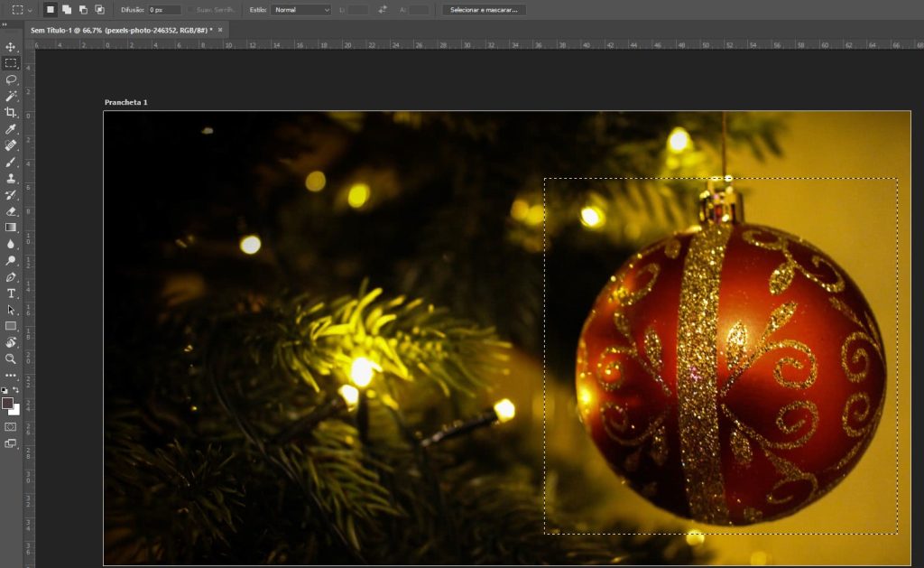Select the Eyedropper tool
The image size is (924, 568).
click(11, 128)
